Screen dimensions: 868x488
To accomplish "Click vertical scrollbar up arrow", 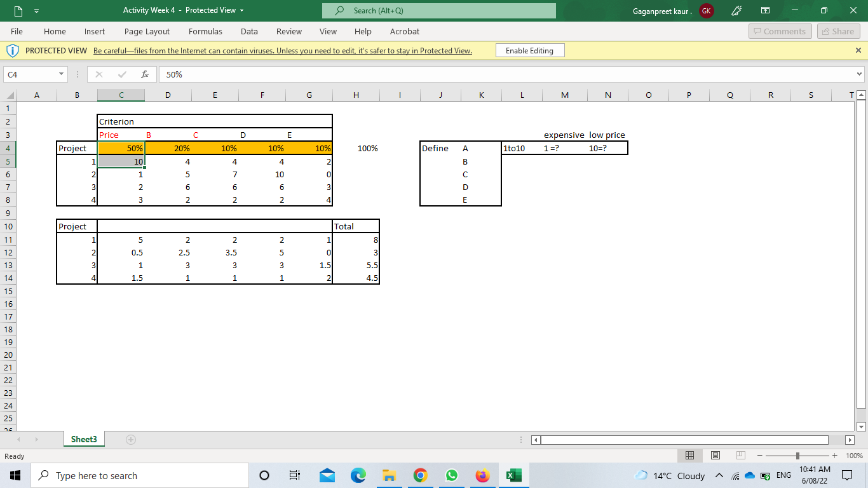I will click(861, 95).
